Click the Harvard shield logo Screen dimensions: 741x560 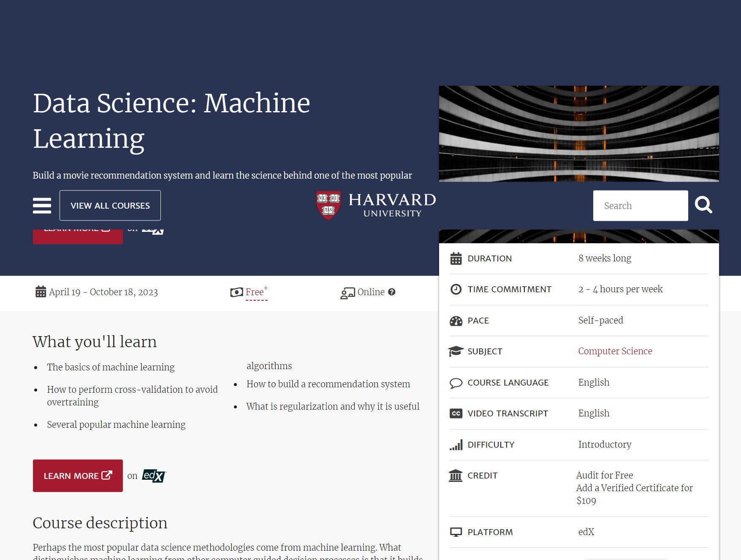click(328, 206)
